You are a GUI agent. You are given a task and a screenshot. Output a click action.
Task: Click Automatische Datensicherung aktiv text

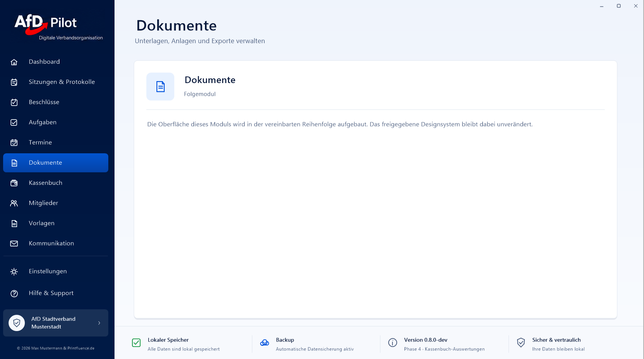pyautogui.click(x=315, y=349)
